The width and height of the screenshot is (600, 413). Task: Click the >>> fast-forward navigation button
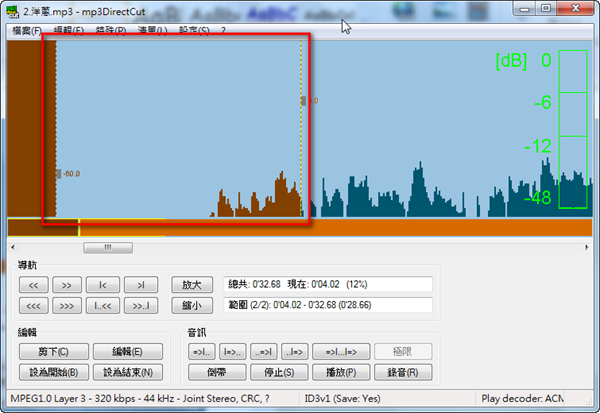coord(67,306)
